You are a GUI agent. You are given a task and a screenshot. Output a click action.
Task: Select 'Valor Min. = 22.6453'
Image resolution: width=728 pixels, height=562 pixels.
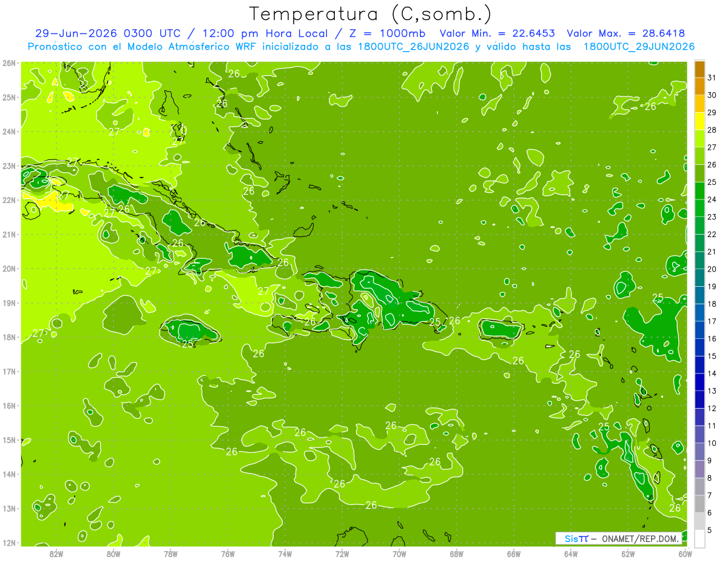(x=497, y=33)
